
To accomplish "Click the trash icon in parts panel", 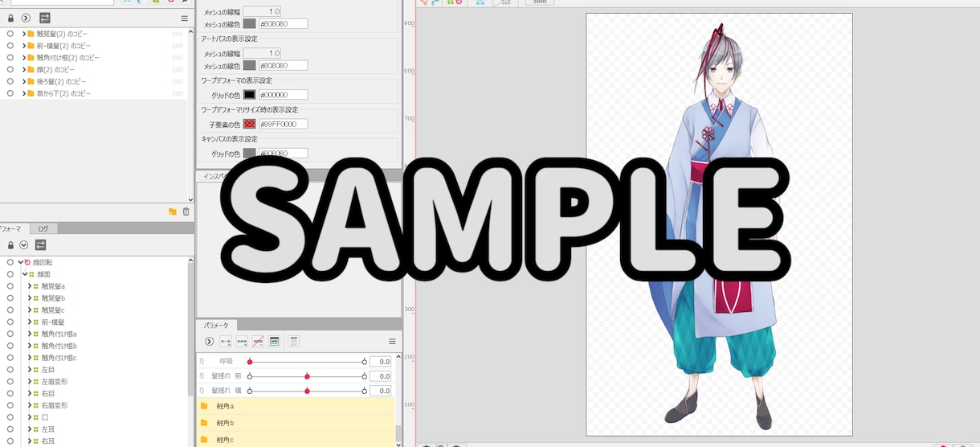I will (x=186, y=211).
